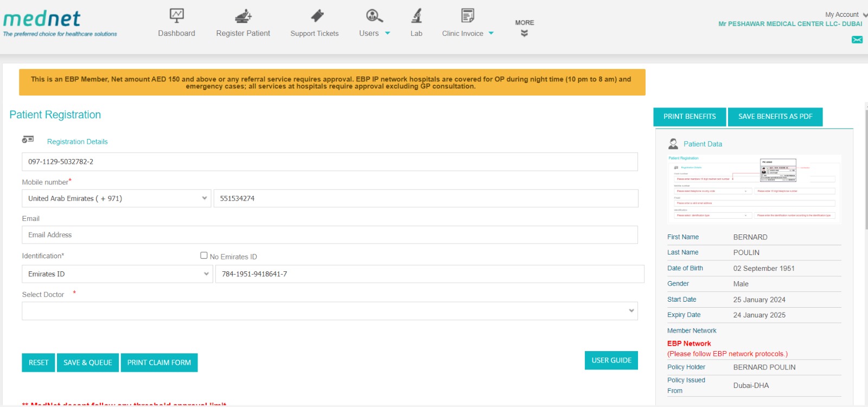Image resolution: width=868 pixels, height=407 pixels.
Task: Click the Email Address input field
Action: [330, 235]
